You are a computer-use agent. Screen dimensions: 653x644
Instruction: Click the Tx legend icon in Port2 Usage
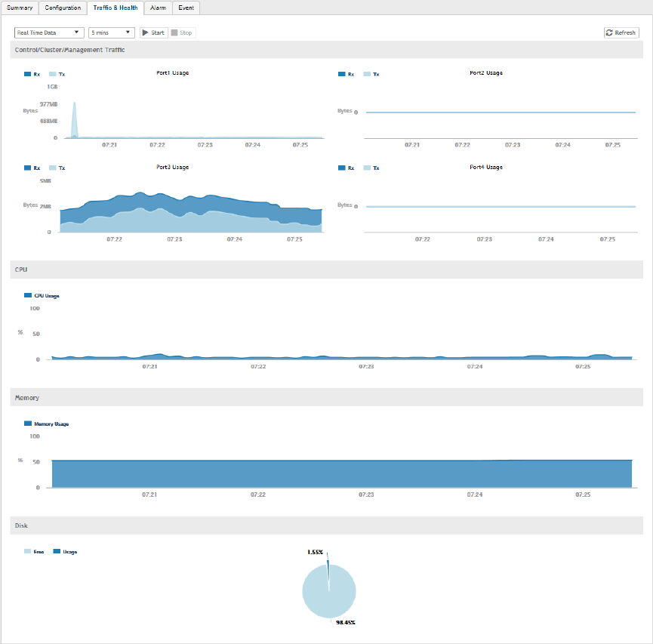(x=367, y=74)
